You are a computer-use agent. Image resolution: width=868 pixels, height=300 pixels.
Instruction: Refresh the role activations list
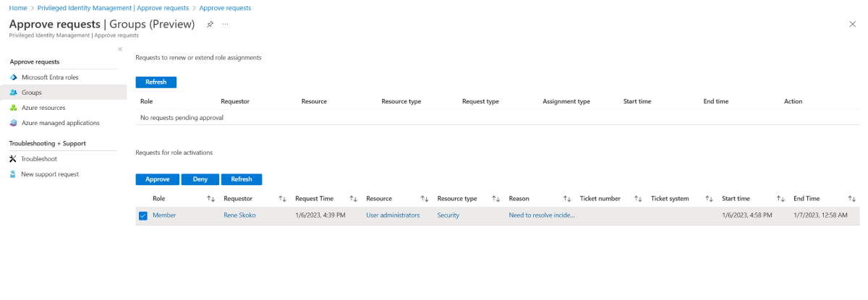coord(242,179)
